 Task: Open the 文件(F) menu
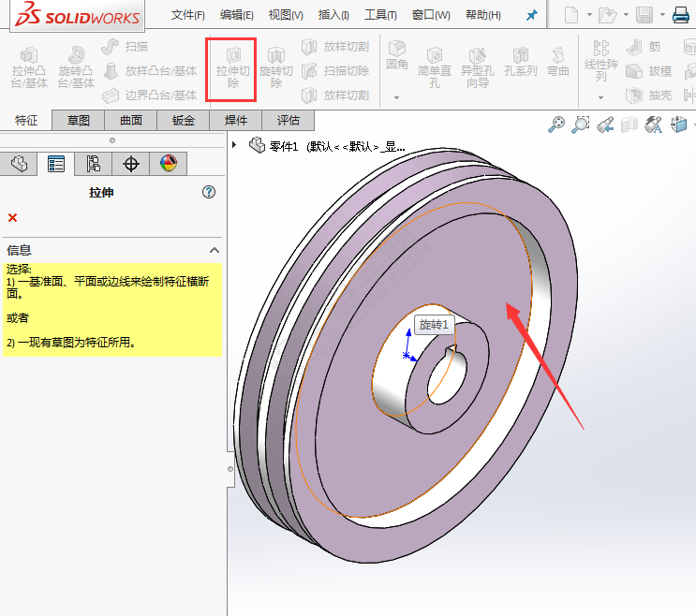[187, 15]
